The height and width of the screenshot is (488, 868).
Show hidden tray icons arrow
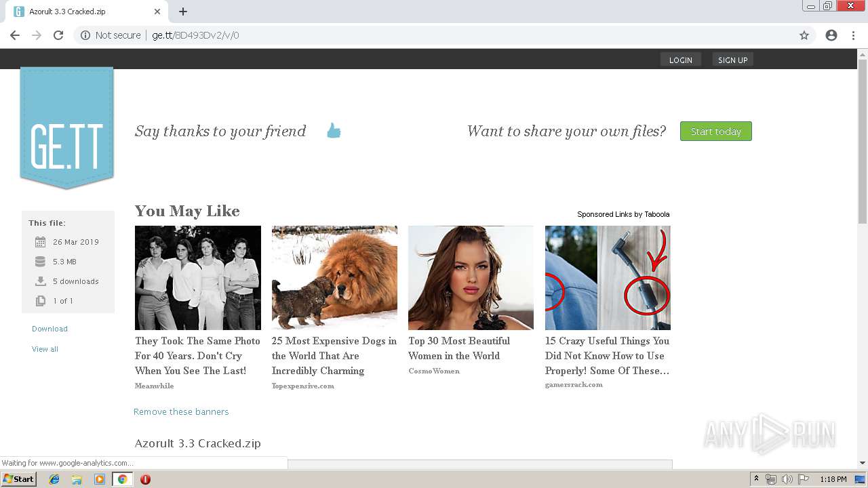tap(756, 479)
